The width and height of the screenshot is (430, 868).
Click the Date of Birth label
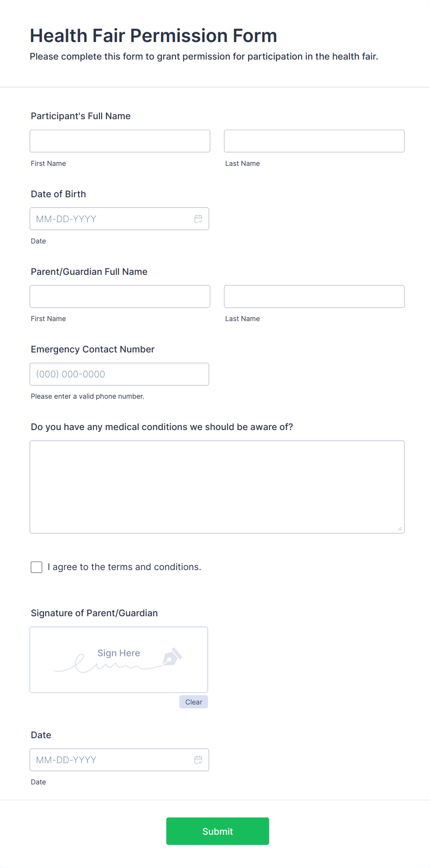tap(58, 194)
